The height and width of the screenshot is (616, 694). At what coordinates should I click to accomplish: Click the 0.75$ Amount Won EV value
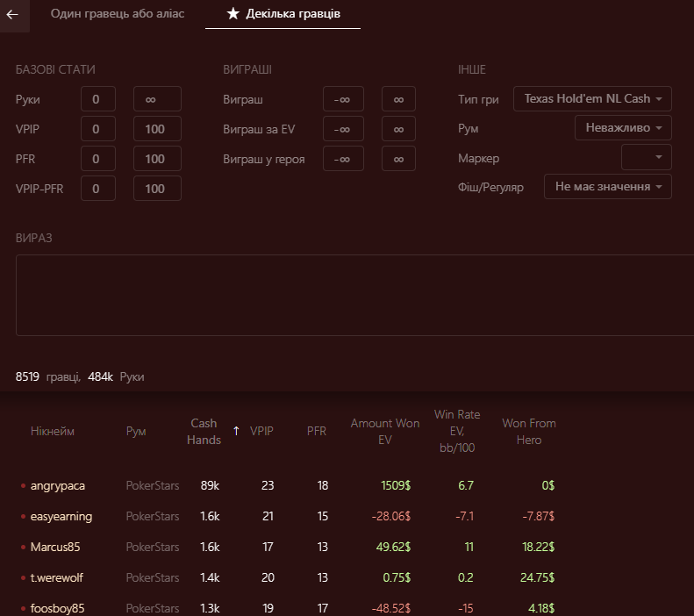coord(397,577)
